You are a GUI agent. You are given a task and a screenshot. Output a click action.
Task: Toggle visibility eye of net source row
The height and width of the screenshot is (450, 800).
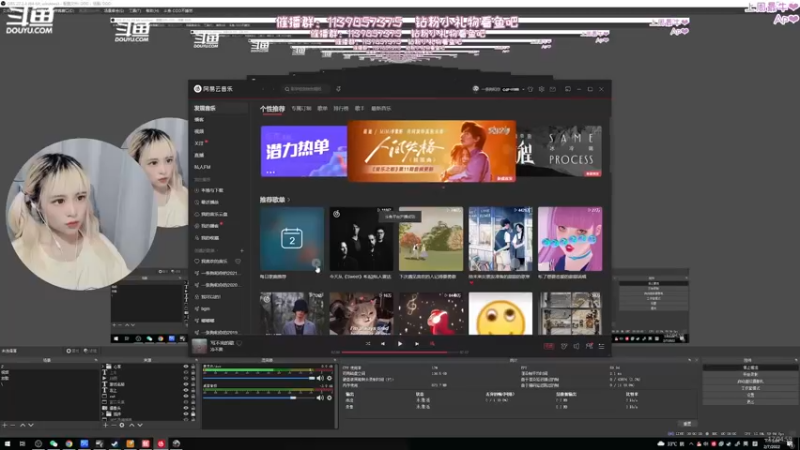(186, 396)
